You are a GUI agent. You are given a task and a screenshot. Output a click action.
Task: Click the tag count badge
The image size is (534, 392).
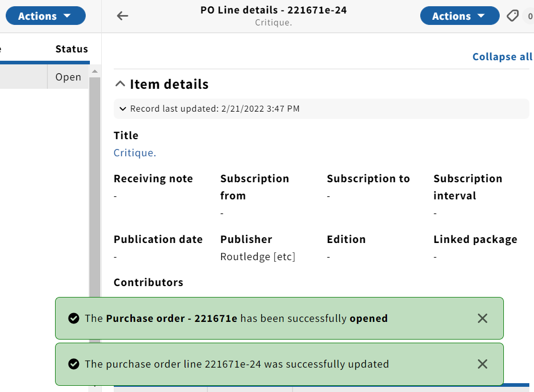(x=529, y=16)
